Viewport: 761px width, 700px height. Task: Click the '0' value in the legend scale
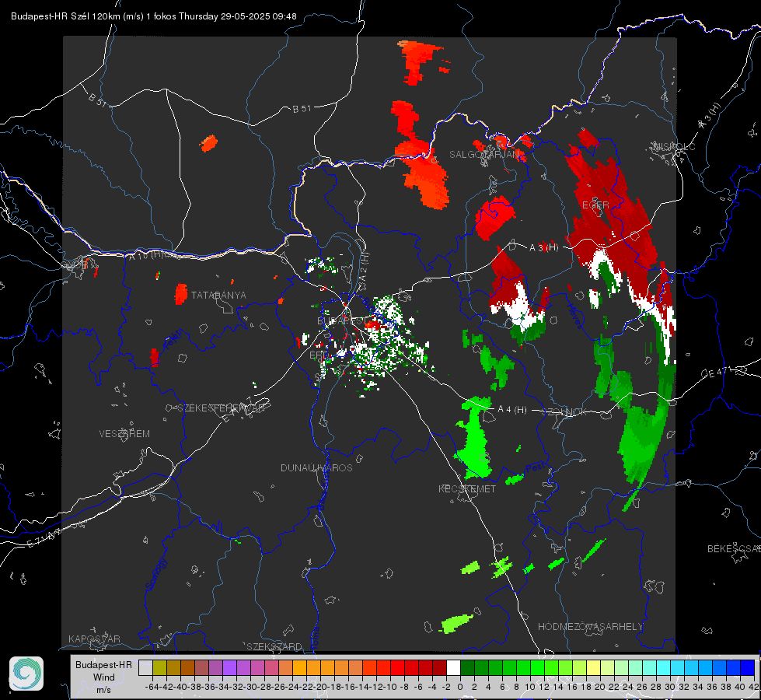point(460,687)
